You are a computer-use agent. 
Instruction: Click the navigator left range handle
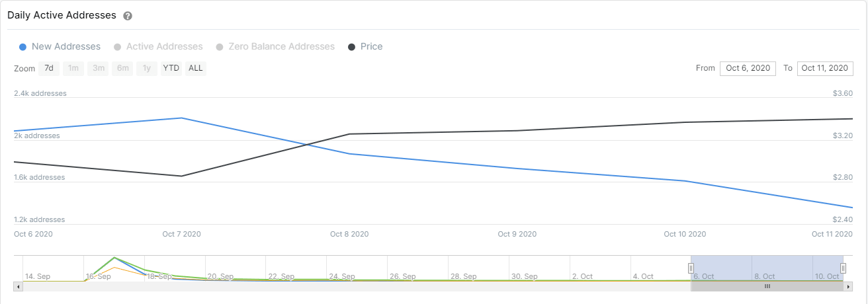pyautogui.click(x=691, y=268)
